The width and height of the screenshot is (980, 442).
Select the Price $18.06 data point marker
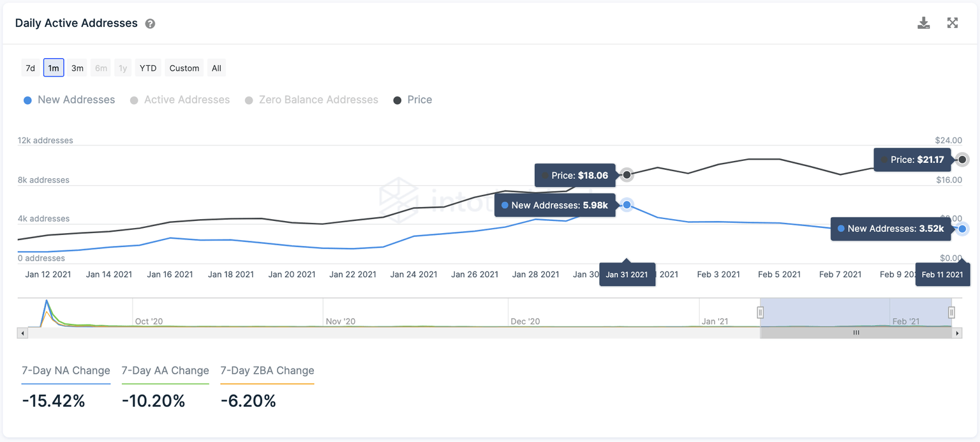point(626,174)
